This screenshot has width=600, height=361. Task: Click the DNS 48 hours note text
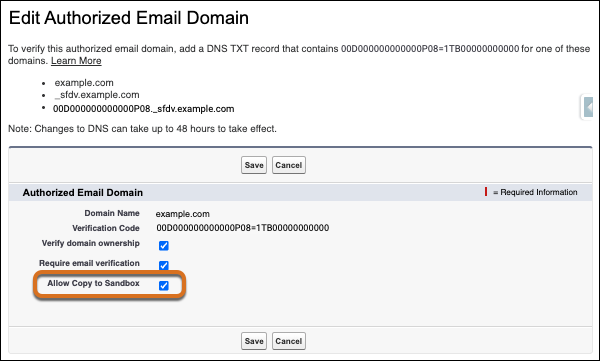pyautogui.click(x=142, y=129)
